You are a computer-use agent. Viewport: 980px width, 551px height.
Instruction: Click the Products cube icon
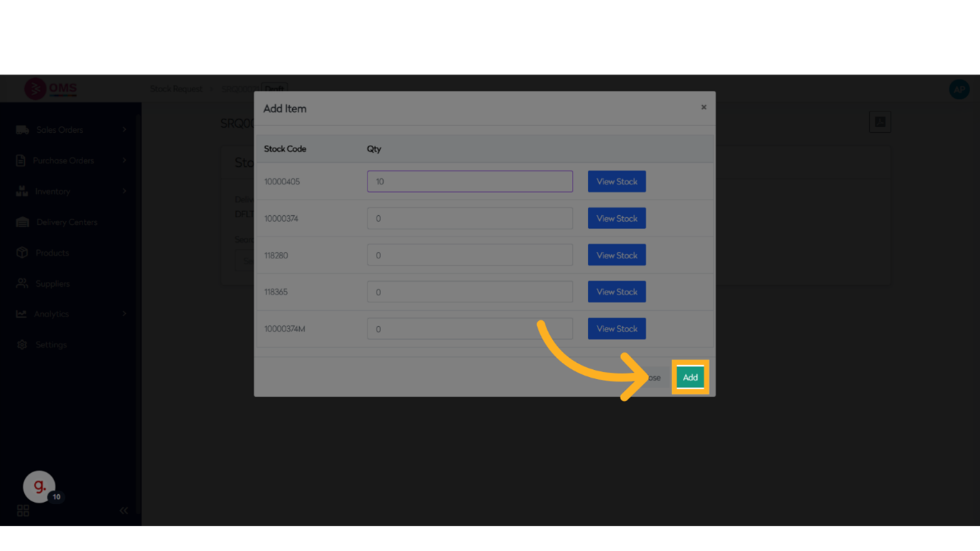click(x=22, y=253)
